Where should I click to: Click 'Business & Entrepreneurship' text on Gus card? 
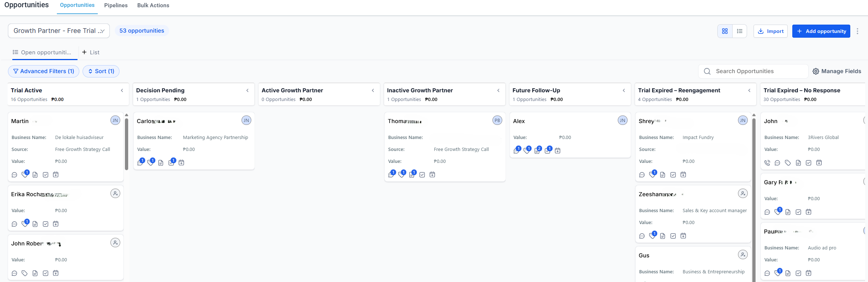point(713,272)
